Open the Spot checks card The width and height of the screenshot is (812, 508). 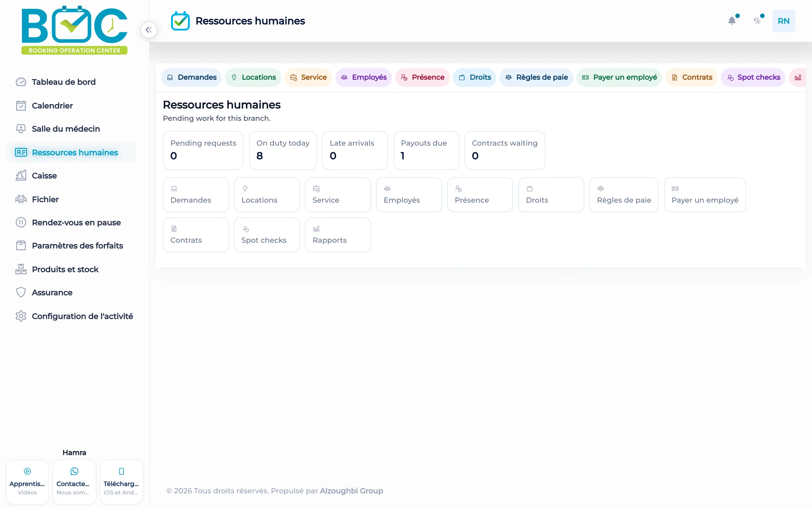coord(267,235)
